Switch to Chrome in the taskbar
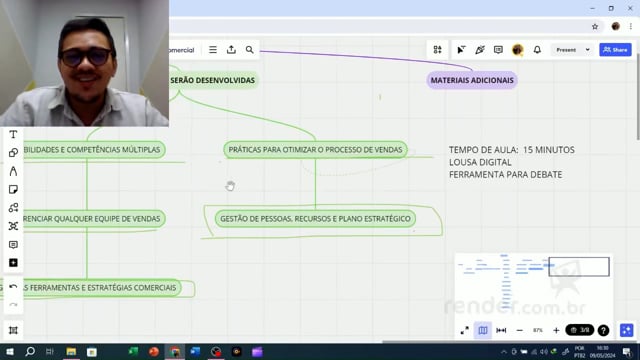This screenshot has width=640, height=360. tap(175, 351)
